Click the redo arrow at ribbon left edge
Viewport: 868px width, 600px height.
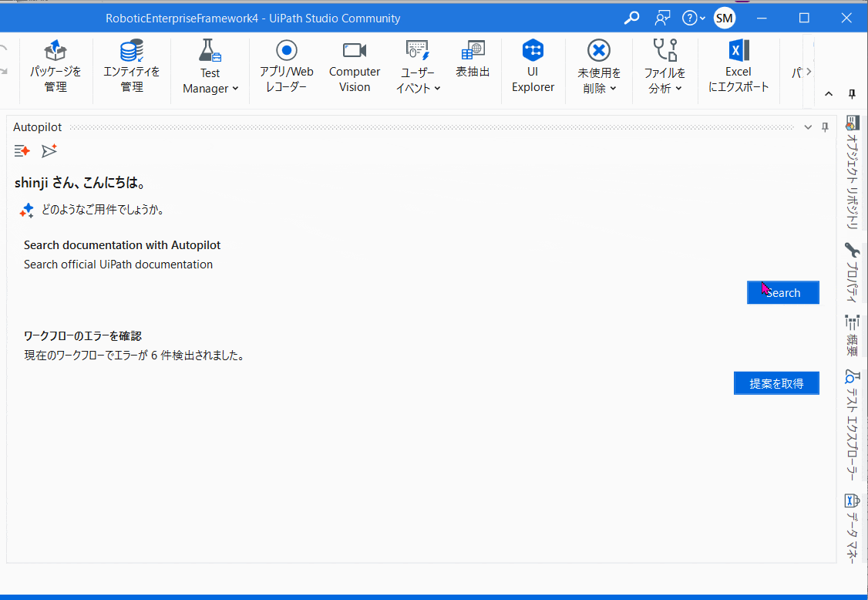click(x=4, y=72)
